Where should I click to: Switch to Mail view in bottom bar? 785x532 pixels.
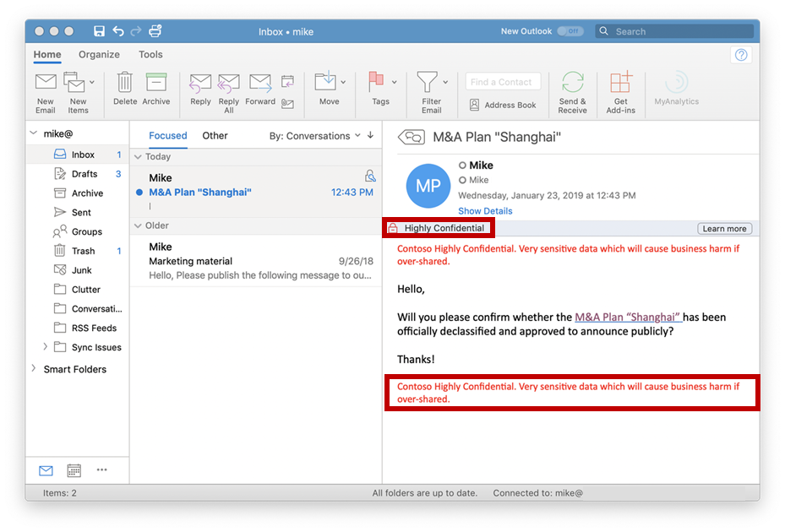point(46,470)
